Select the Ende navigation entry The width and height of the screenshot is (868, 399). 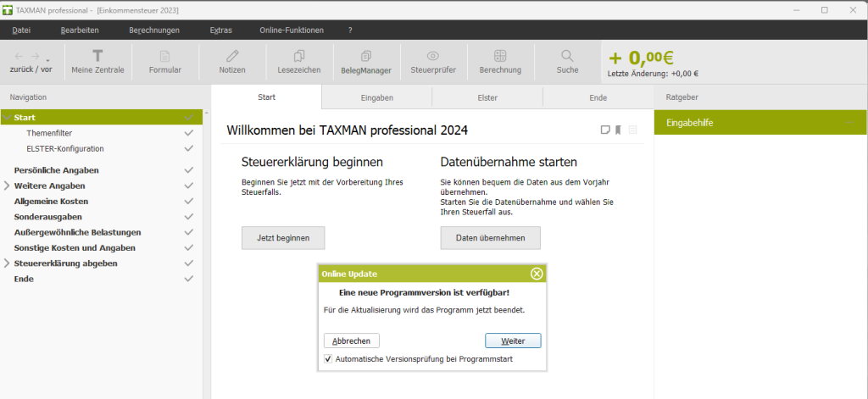coord(24,279)
